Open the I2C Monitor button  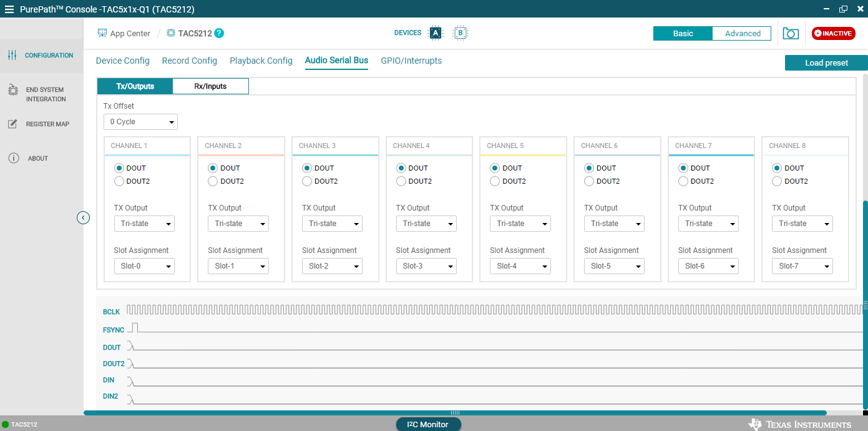(x=428, y=425)
